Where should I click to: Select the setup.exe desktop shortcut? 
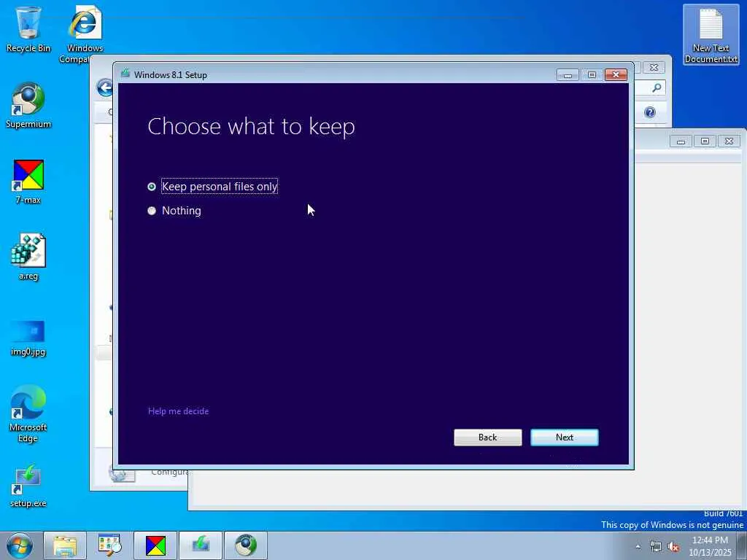28,486
